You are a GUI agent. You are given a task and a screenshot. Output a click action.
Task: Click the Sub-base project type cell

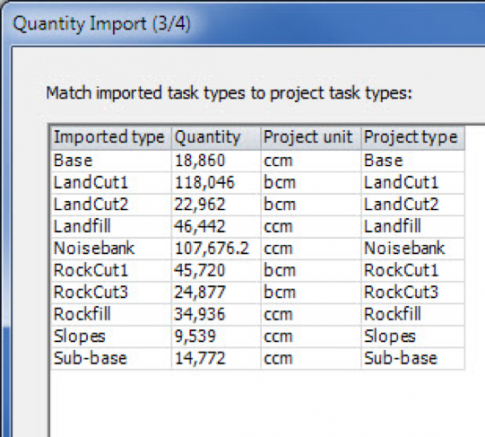click(413, 358)
